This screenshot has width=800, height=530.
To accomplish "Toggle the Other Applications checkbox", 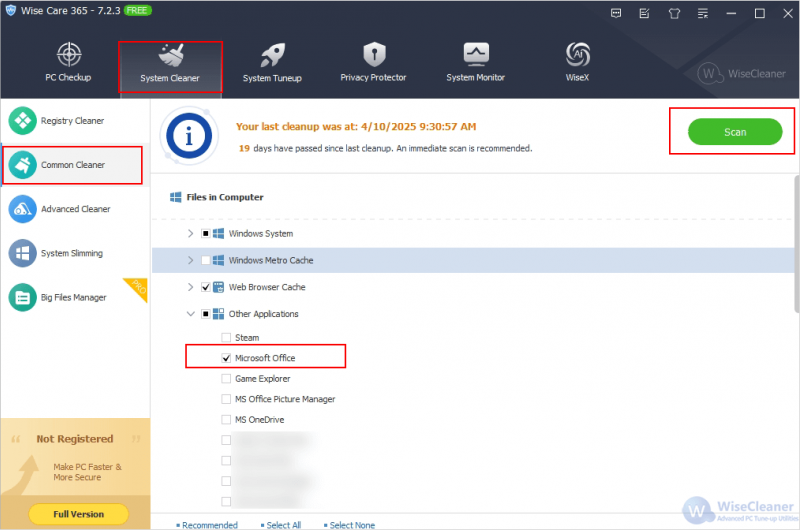I will 206,314.
